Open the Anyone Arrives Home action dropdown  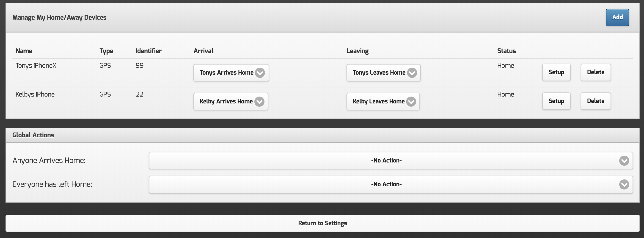pos(386,161)
